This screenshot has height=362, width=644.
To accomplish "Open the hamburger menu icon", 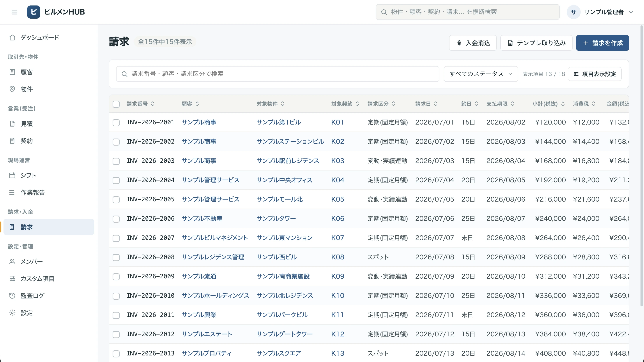I will (14, 12).
